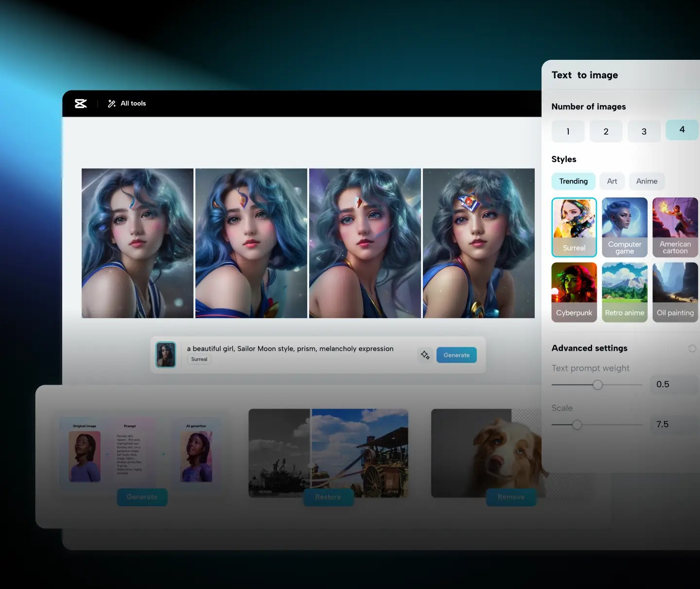The image size is (700, 589).
Task: Open the fourth generated image with tiara
Action: tap(479, 243)
